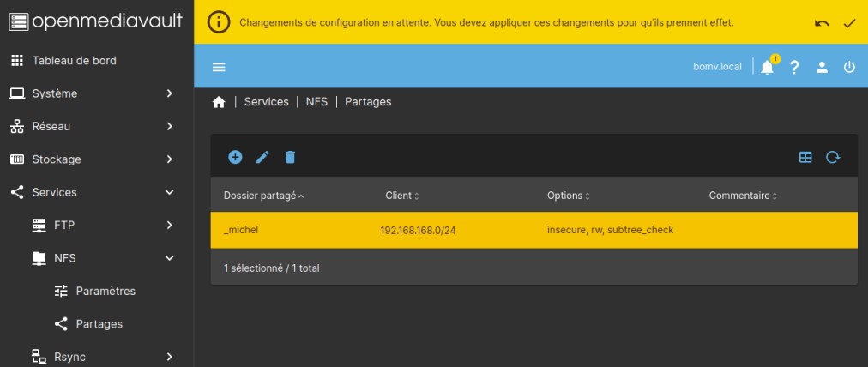Toggle the sidebar with hamburger menu
This screenshot has height=367, width=868.
pyautogui.click(x=219, y=67)
